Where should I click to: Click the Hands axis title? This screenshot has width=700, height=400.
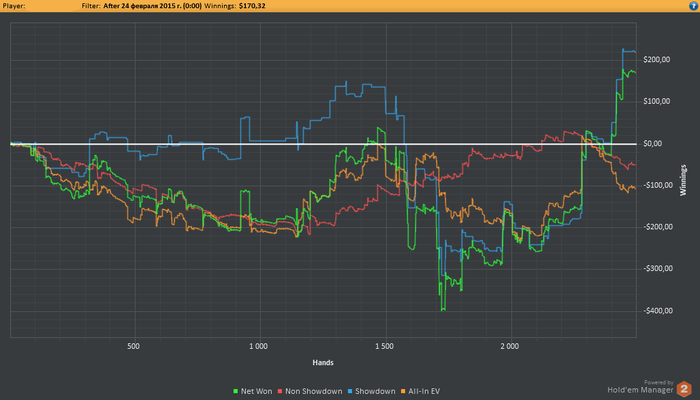coord(323,362)
